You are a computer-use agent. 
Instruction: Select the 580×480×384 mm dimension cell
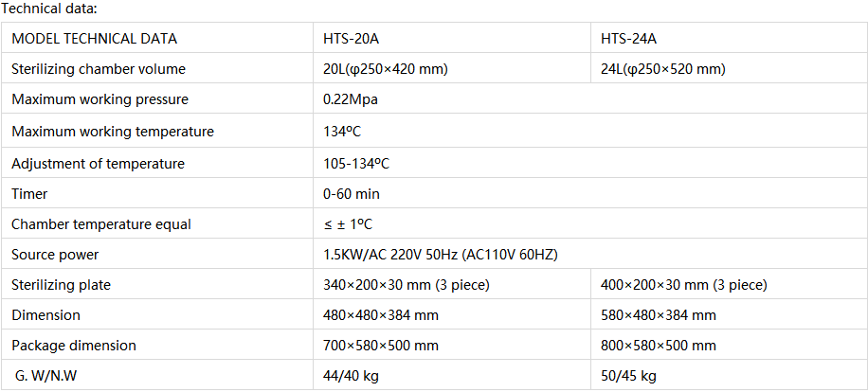pos(659,315)
